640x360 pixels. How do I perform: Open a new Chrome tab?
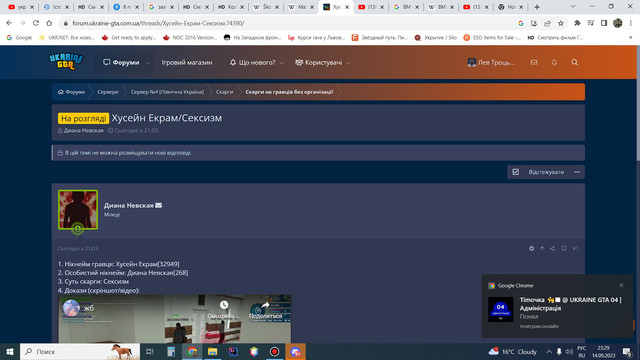[537, 7]
